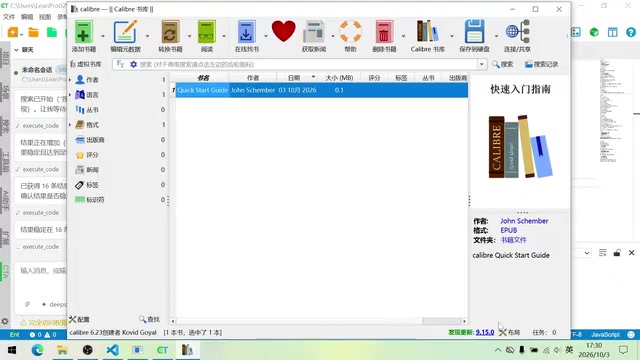Click the red heart donate icon

coord(283,31)
